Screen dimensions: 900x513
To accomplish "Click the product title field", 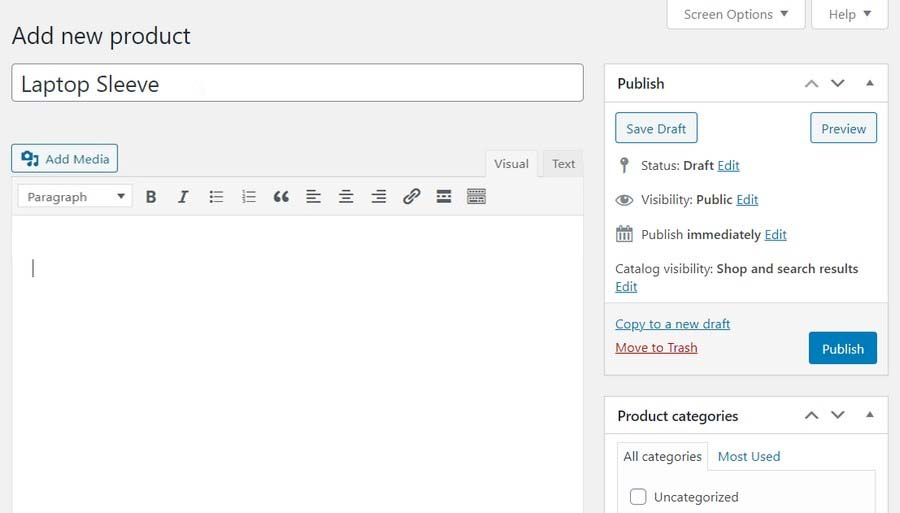I will click(297, 83).
